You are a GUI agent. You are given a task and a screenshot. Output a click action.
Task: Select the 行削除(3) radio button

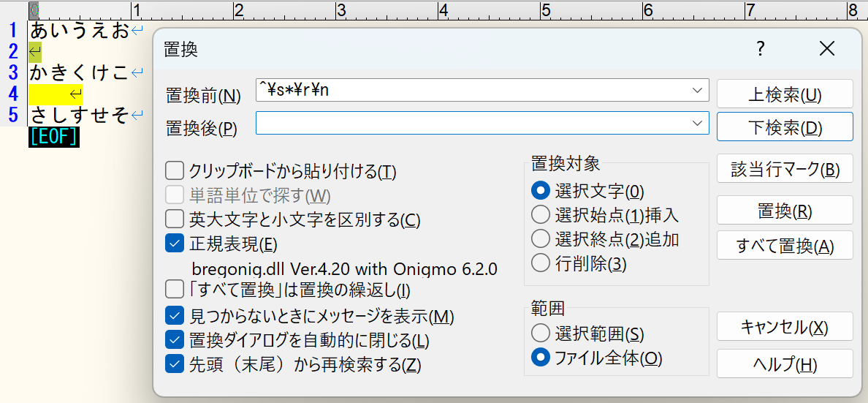(541, 263)
